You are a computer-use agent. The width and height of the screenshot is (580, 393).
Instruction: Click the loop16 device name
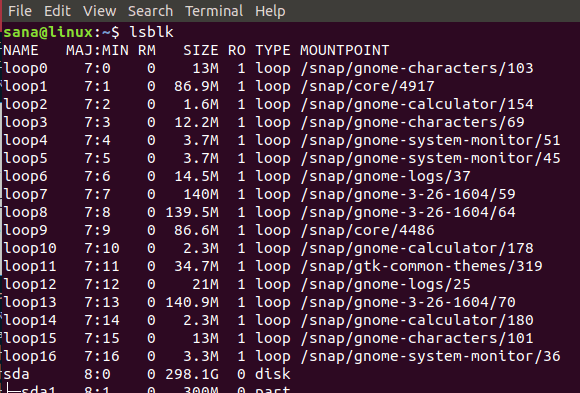[x=30, y=356]
